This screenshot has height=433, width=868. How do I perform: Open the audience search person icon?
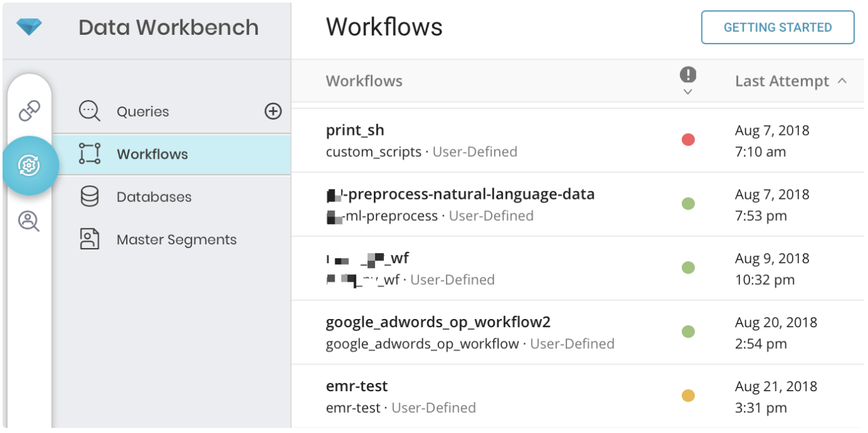click(29, 221)
